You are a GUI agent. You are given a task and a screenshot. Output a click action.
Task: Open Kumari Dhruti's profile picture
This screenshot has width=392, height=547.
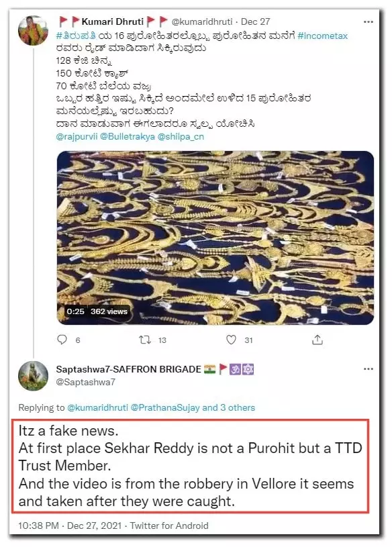33,31
